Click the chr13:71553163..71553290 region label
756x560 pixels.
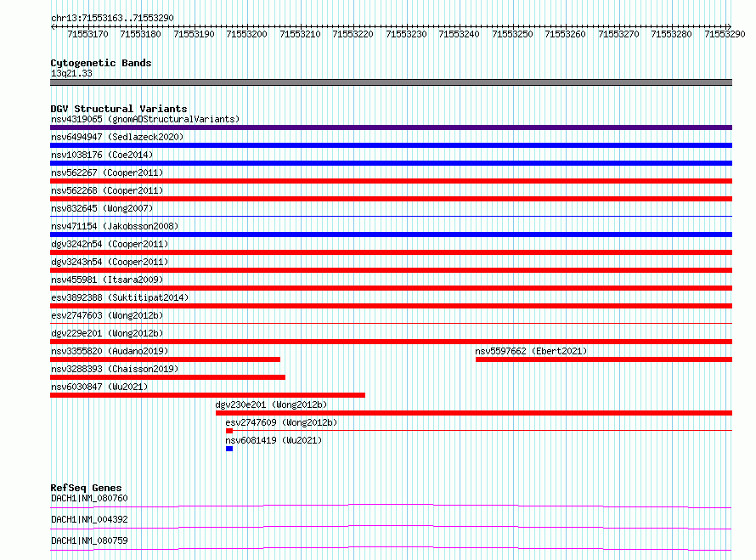tap(112, 18)
